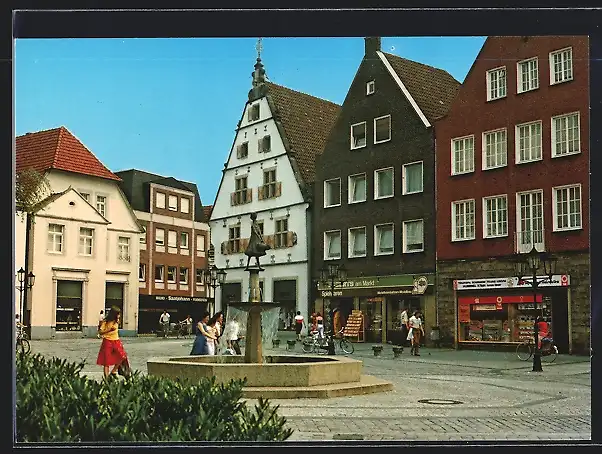Click the stone basin of the fountain
The width and height of the screenshot is (602, 454).
click(x=254, y=371)
